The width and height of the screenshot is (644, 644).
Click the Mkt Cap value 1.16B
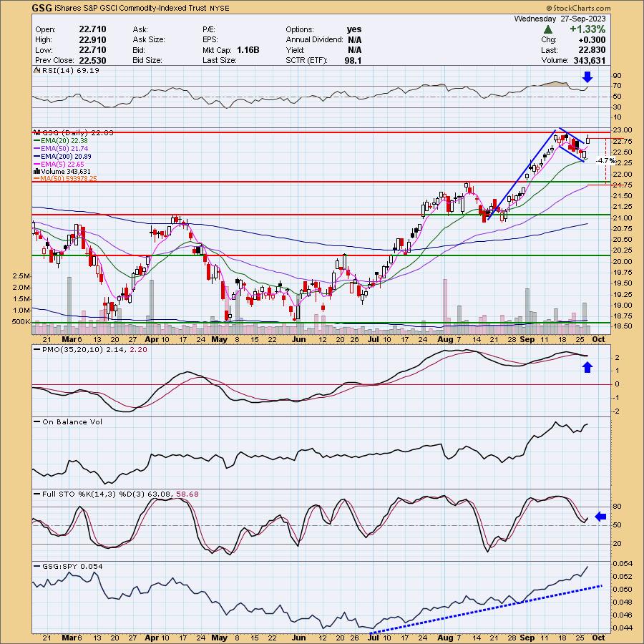point(248,50)
